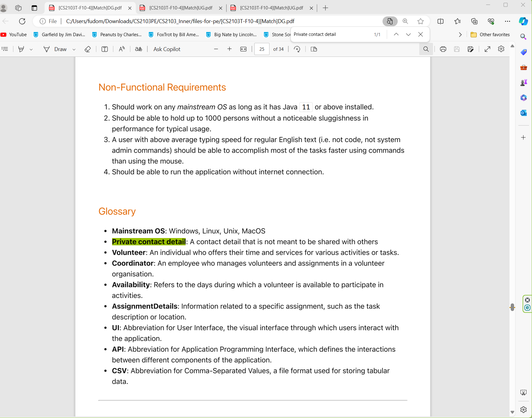Open Other favorites folder

coord(490,35)
